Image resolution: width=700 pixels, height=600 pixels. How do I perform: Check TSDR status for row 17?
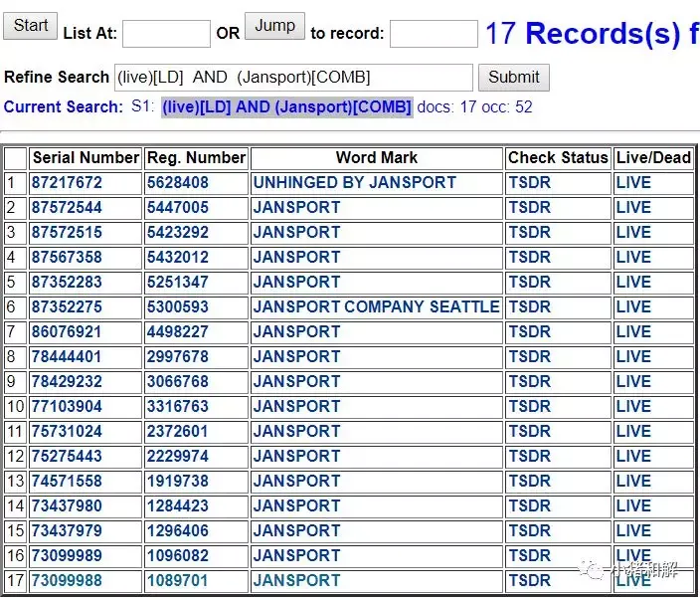(x=530, y=581)
